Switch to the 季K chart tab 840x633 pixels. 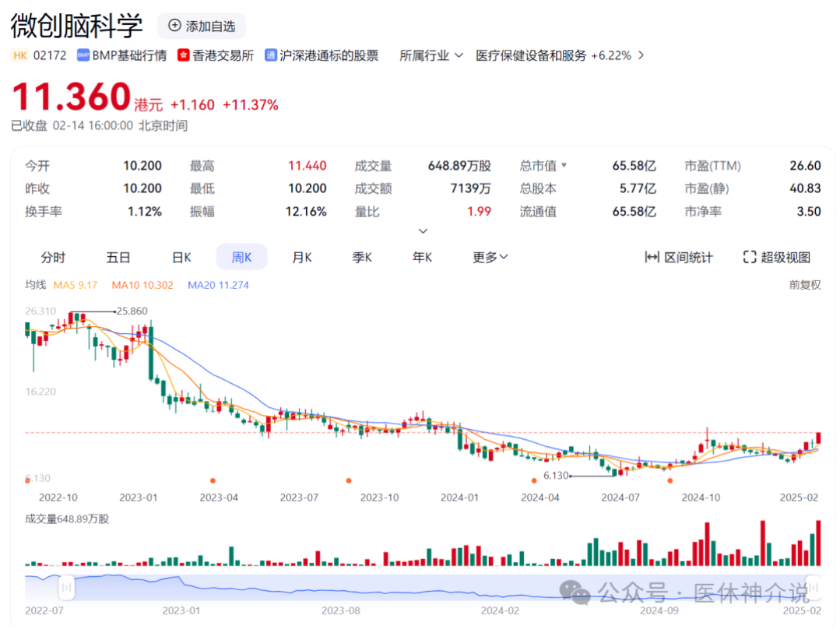coord(362,257)
